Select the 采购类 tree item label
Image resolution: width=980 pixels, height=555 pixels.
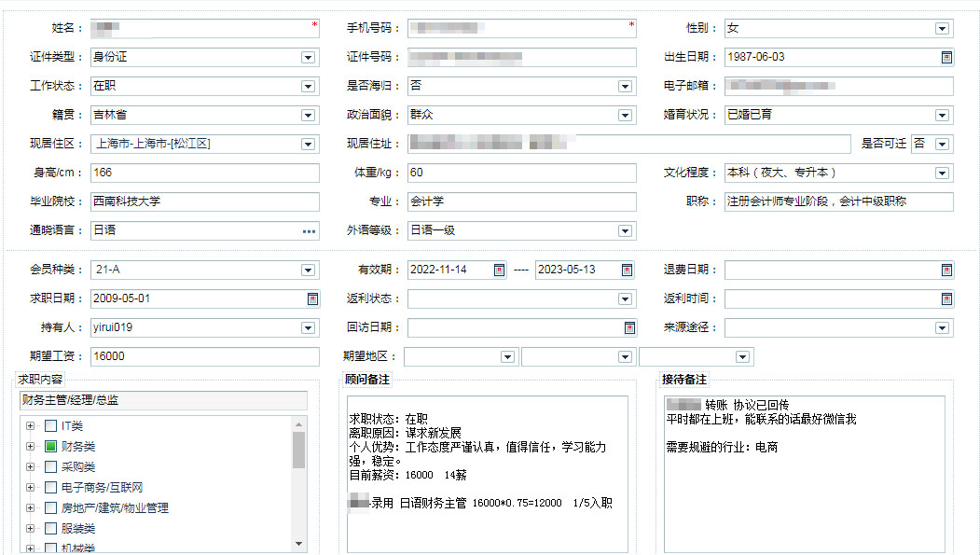coord(78,467)
